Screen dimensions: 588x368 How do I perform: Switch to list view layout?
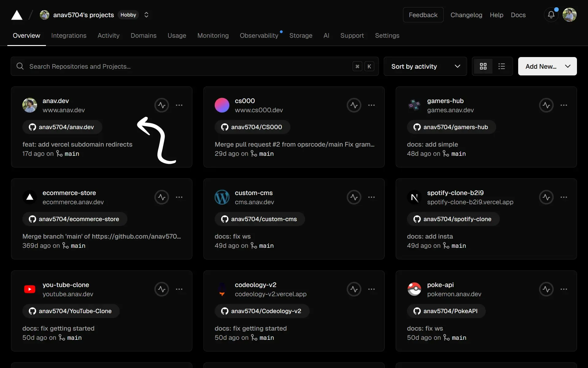point(502,66)
